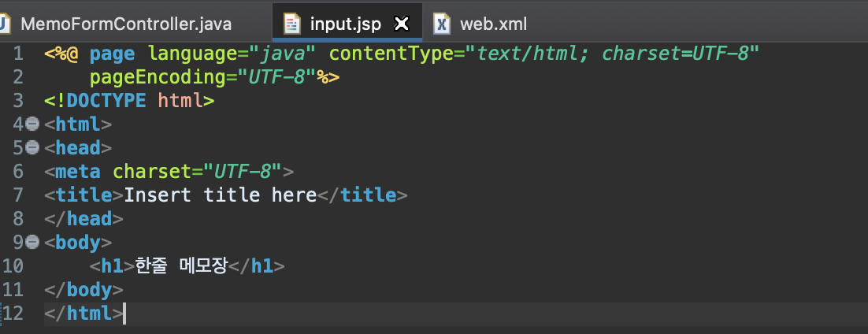
Task: Click the heading text "한줄 메모장"
Action: 181,266
